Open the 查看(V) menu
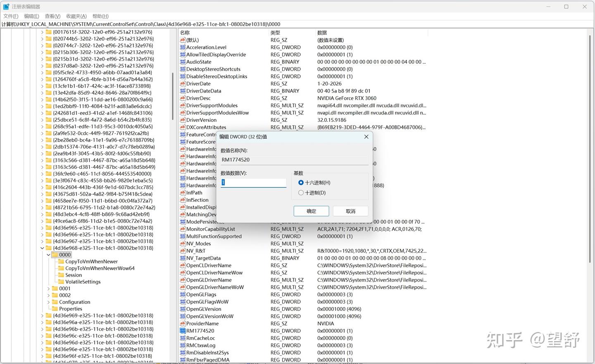This screenshot has height=364, width=595. [52, 16]
